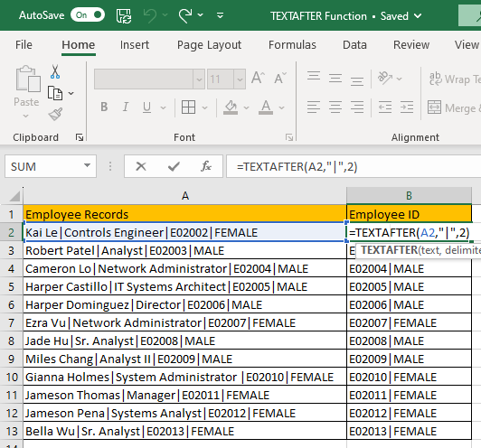This screenshot has width=481, height=448.
Task: Open the Font Color palette arrow
Action: tap(281, 107)
